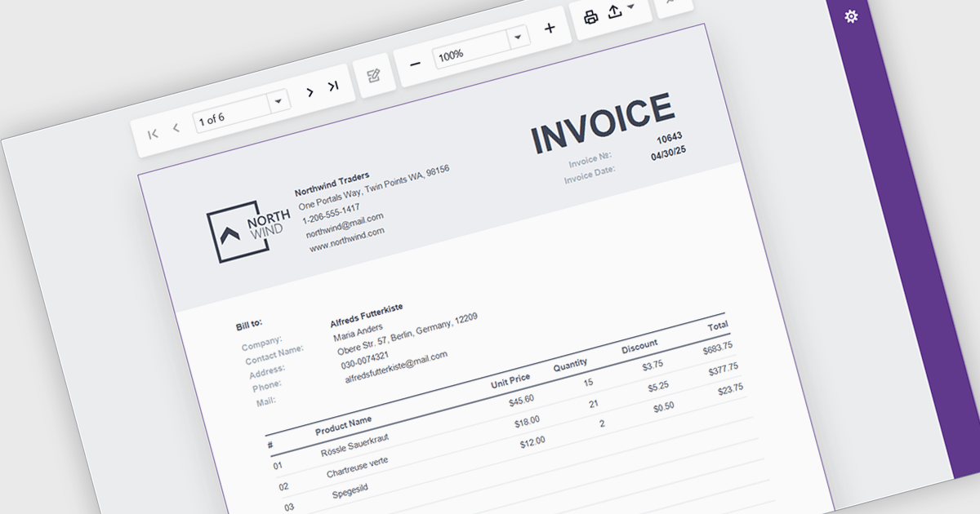Screen dimensions: 980x514
Task: Print the report with the printer icon
Action: point(591,17)
